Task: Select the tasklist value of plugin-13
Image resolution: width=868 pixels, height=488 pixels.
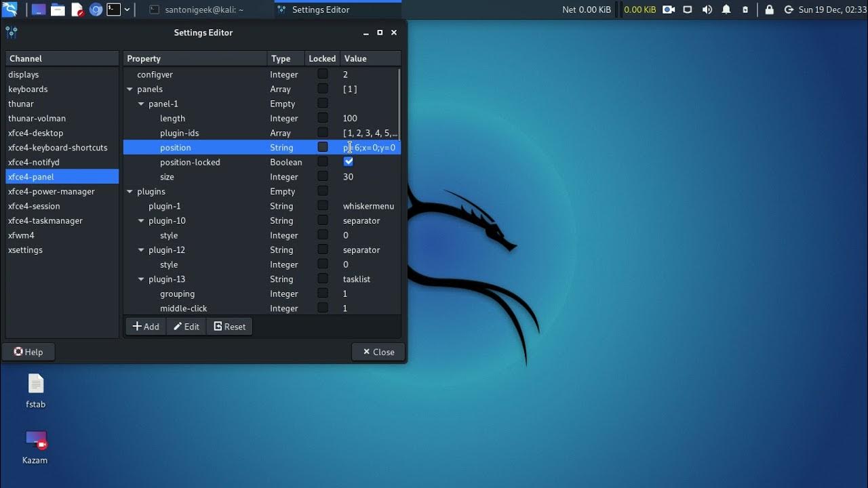Action: click(x=357, y=279)
